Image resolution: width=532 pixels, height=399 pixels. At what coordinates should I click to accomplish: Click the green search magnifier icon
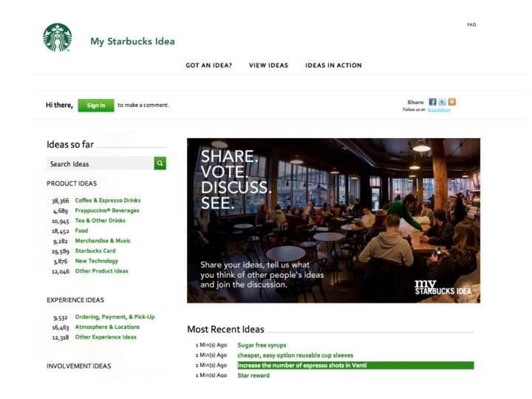(x=160, y=163)
